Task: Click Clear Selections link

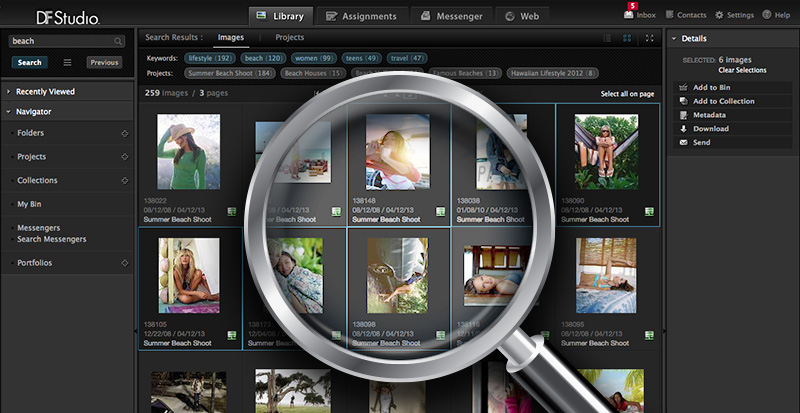Action: 741,71
